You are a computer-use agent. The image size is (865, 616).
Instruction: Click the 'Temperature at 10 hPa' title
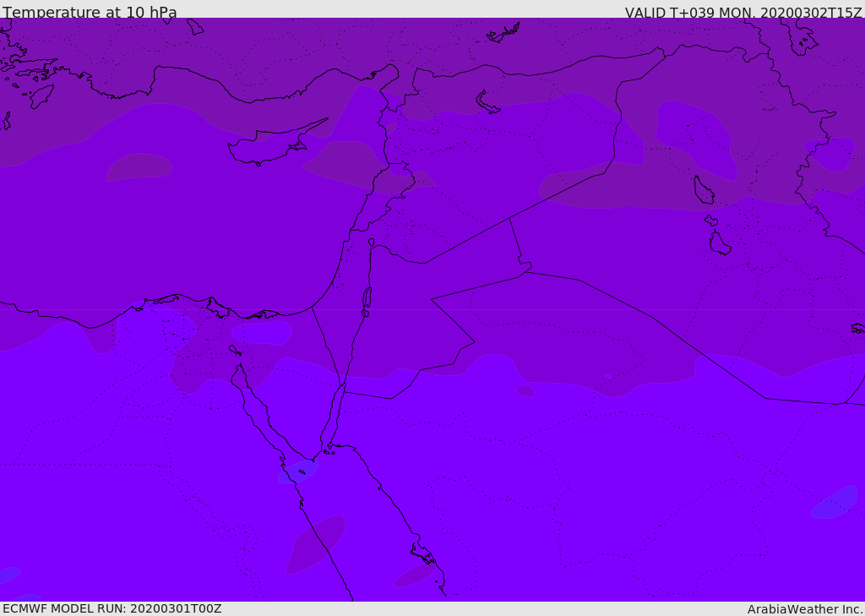90,13
